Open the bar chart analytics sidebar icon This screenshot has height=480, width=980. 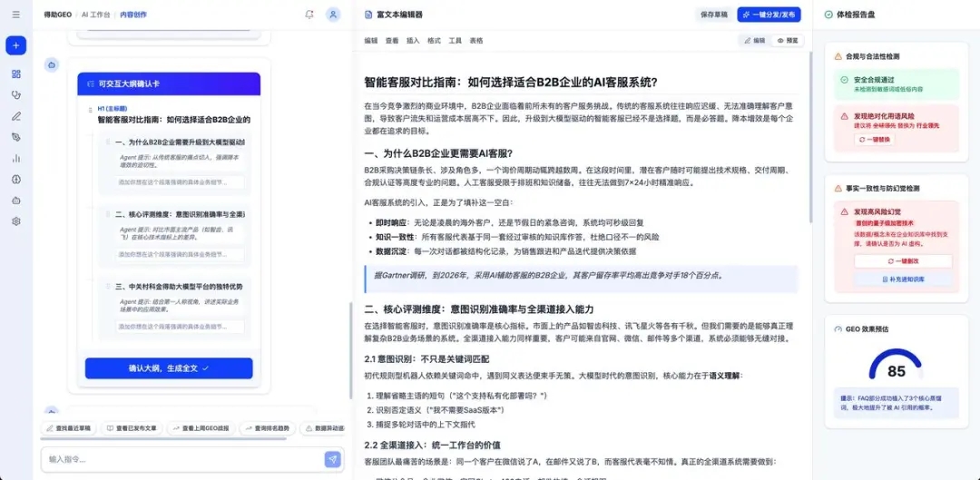15,158
